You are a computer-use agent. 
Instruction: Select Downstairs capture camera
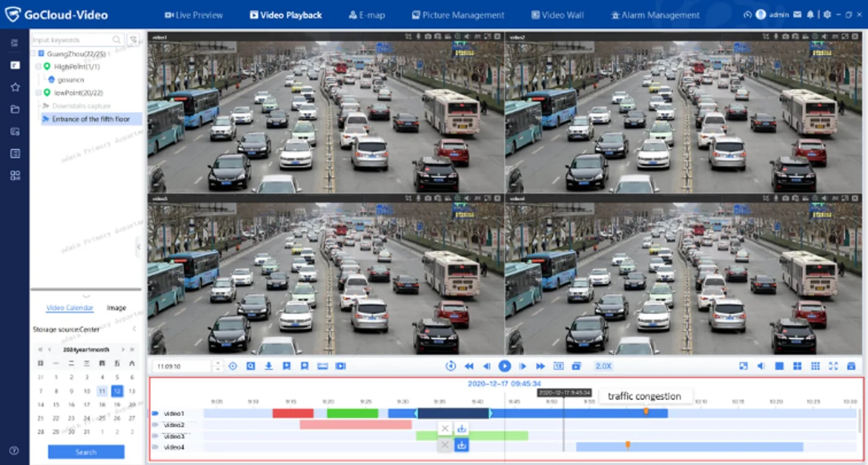[x=81, y=106]
